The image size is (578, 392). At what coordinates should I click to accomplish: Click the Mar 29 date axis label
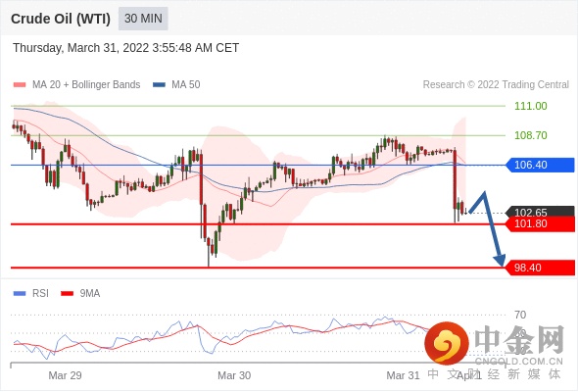pos(65,375)
